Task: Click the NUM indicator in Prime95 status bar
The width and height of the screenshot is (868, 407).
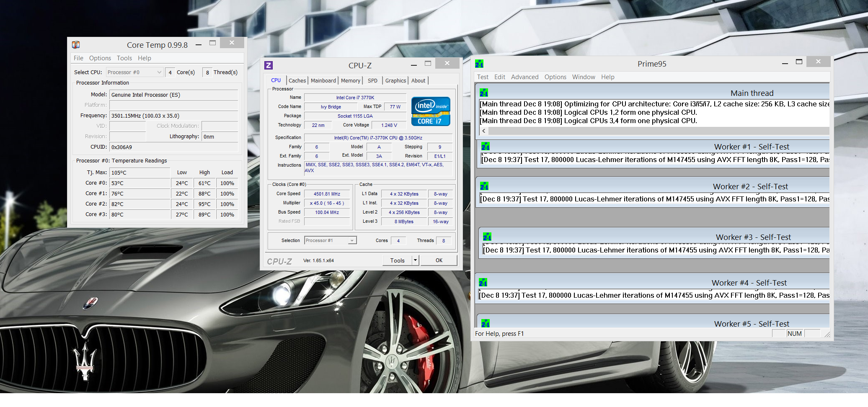Action: tap(795, 333)
